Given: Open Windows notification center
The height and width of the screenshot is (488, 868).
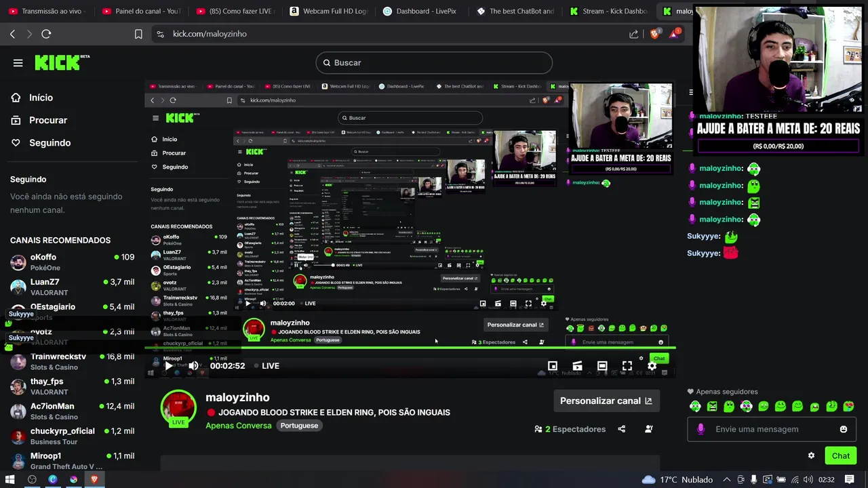Looking at the screenshot, I should 850,479.
